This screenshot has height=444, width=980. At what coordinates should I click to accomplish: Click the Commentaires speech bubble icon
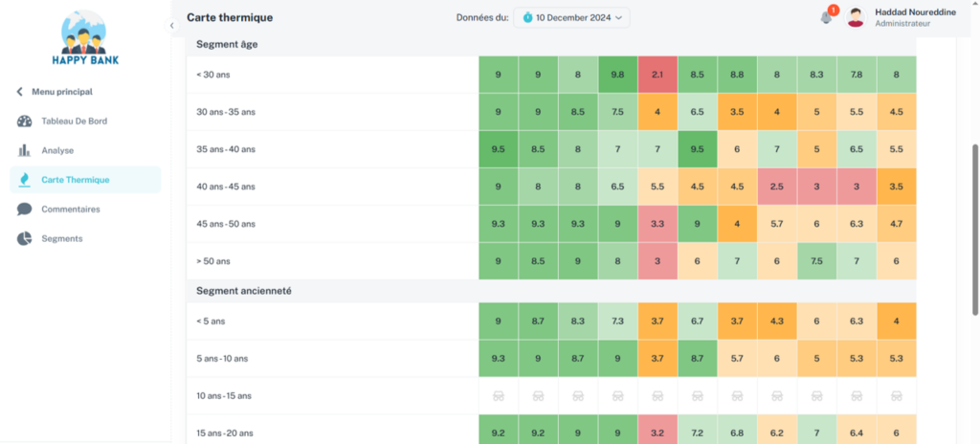pos(24,209)
